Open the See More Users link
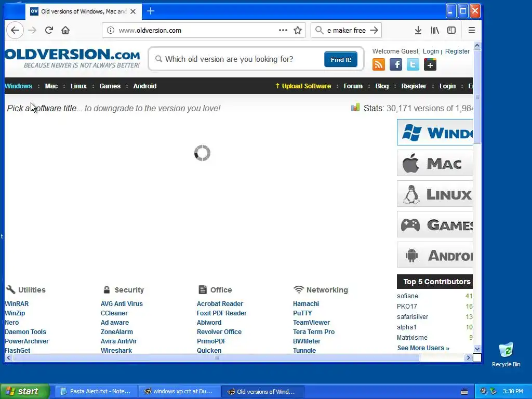The height and width of the screenshot is (399, 532). pos(423,348)
